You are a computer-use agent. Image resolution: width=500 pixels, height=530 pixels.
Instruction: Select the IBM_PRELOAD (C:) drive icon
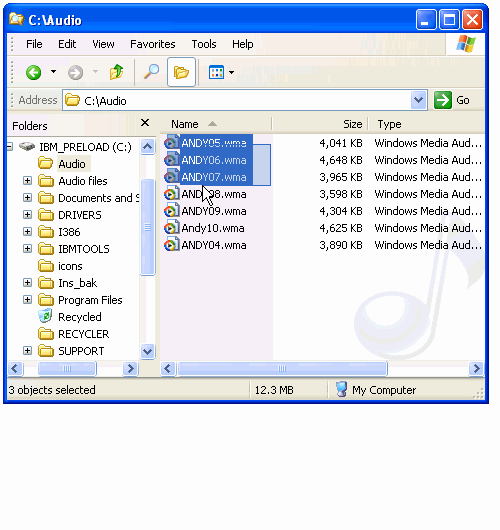pos(27,147)
